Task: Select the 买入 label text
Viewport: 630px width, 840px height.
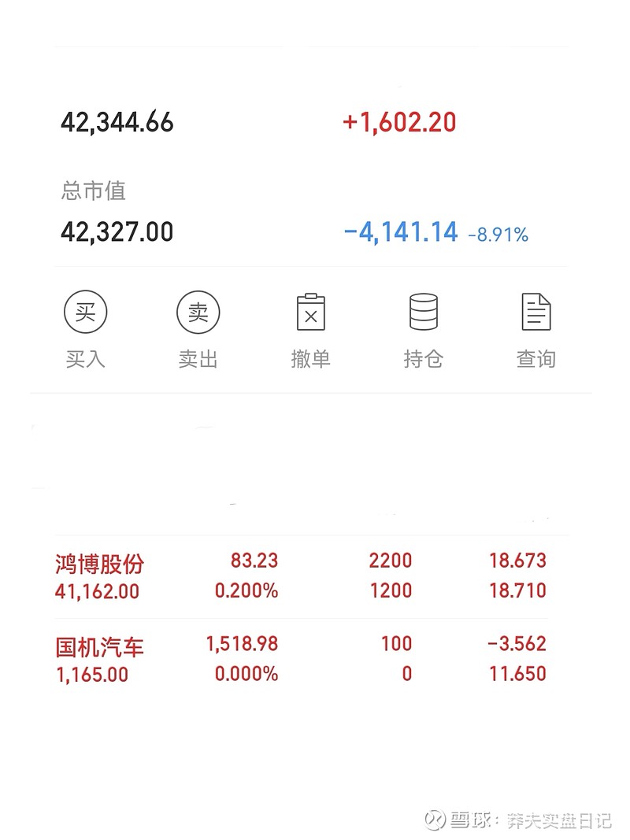Action: 86,359
